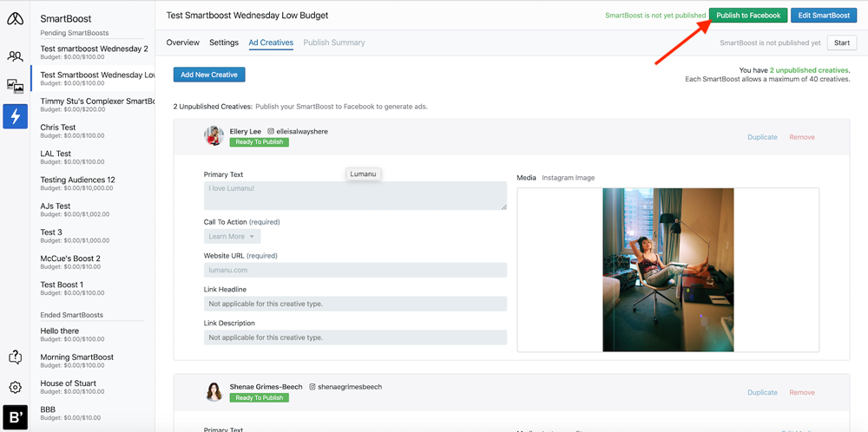Remove Shenae Grimes-Beech's creative
868x432 pixels.
tap(802, 392)
